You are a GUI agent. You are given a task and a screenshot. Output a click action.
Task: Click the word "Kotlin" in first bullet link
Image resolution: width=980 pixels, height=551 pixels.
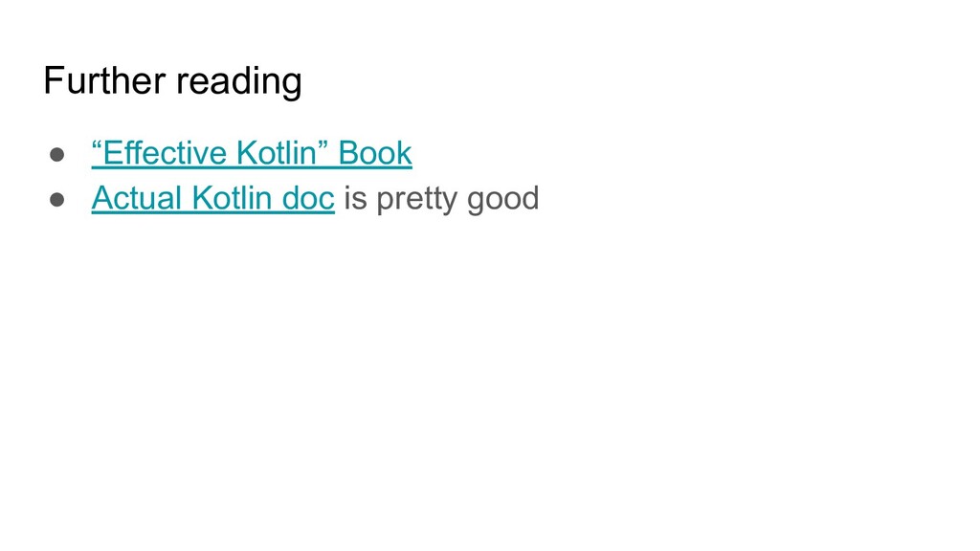point(277,153)
